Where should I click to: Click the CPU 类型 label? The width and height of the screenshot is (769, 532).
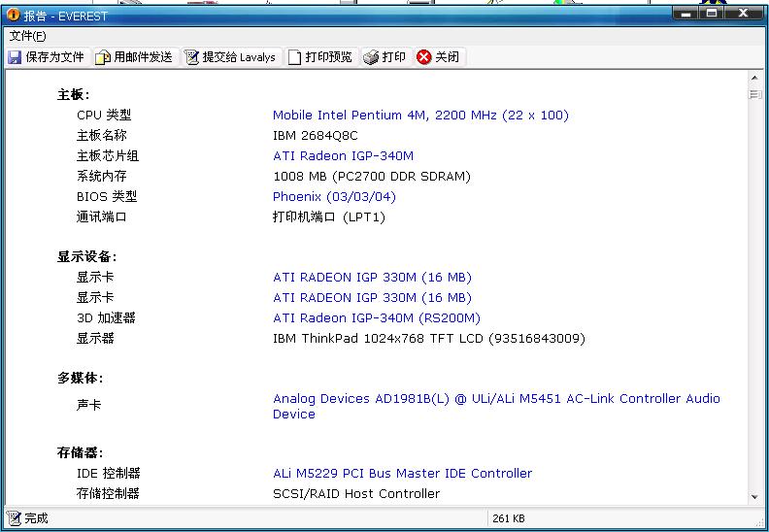point(104,116)
